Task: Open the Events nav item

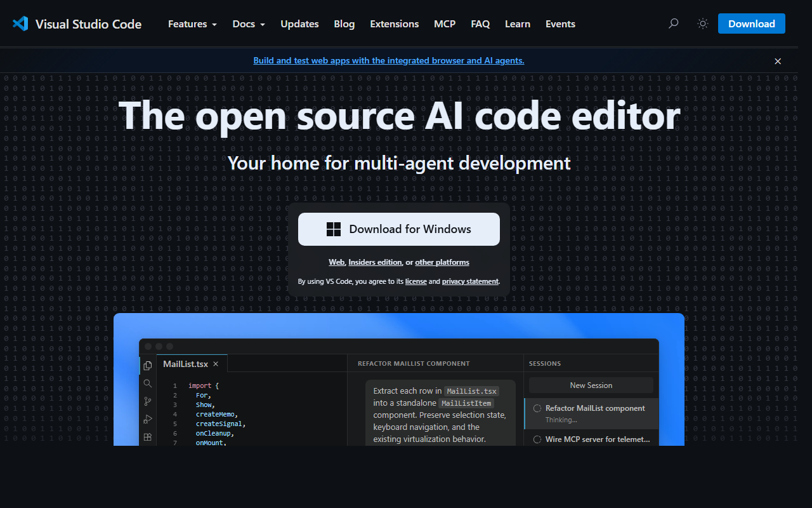Action: [561, 24]
